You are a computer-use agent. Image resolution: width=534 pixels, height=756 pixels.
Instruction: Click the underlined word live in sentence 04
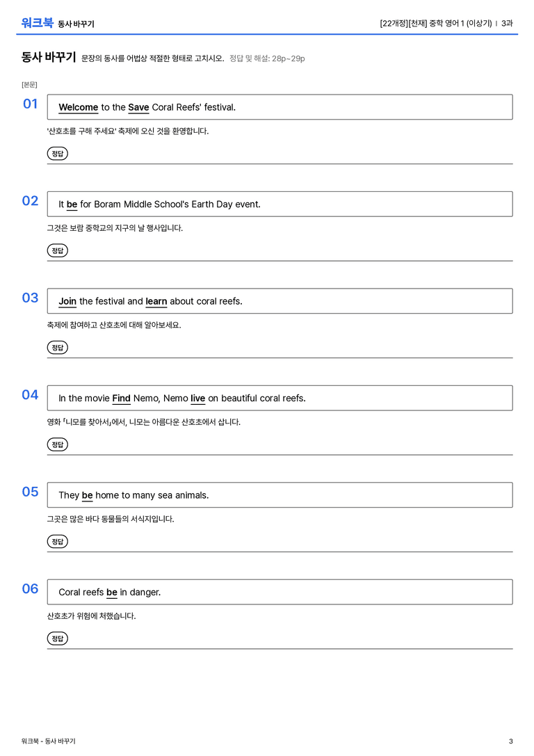coord(197,399)
